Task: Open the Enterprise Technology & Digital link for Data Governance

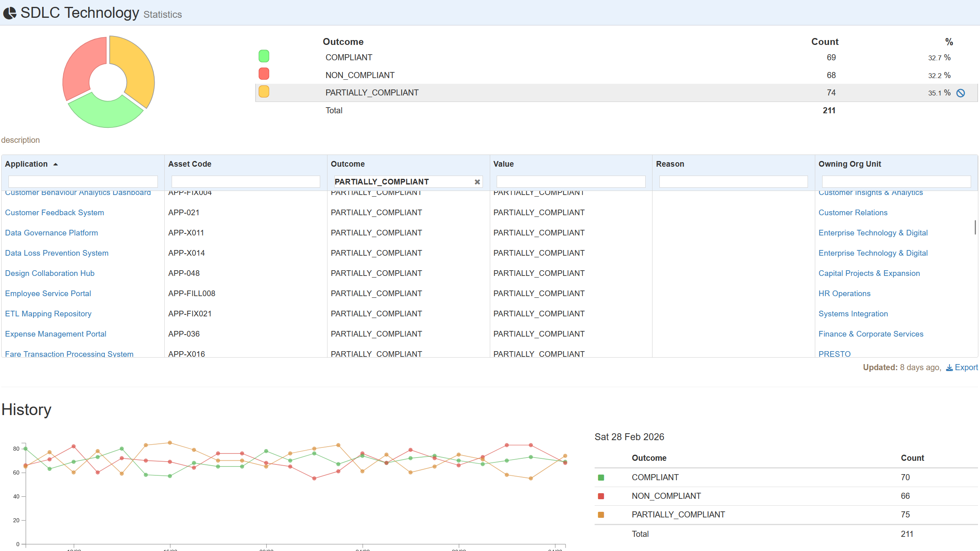Action: tap(873, 233)
